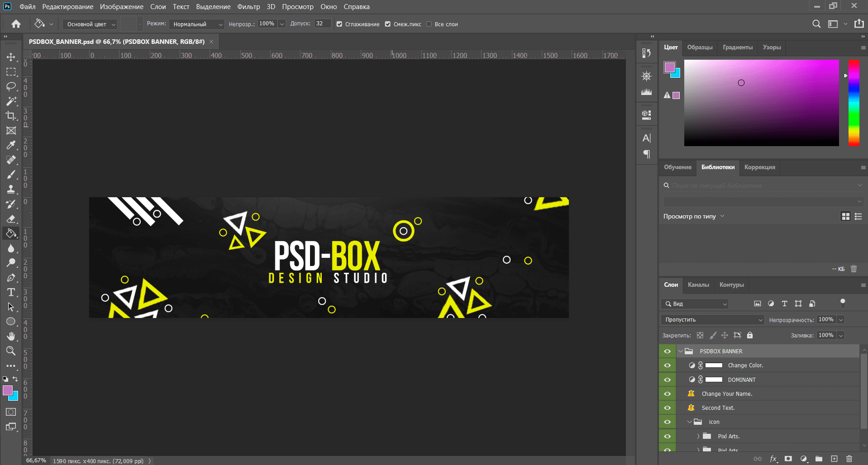The image size is (868, 465).
Task: Select the Change Your Name. layer
Action: [727, 394]
